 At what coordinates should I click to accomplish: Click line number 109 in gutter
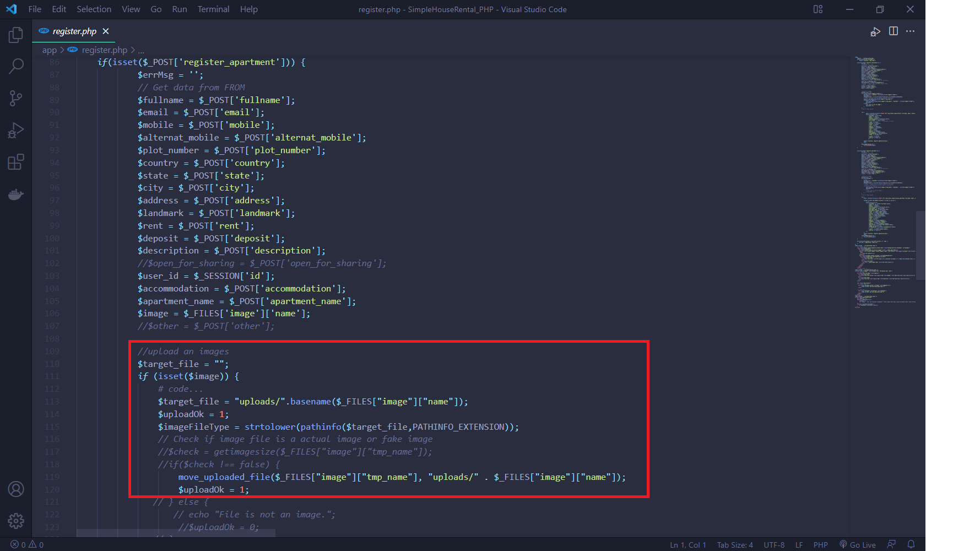52,352
